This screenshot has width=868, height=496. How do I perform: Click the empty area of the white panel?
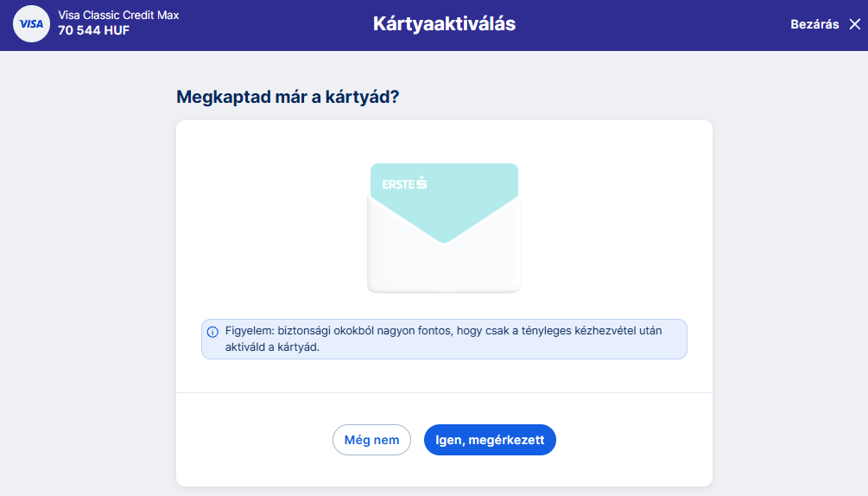[x=259, y=225]
